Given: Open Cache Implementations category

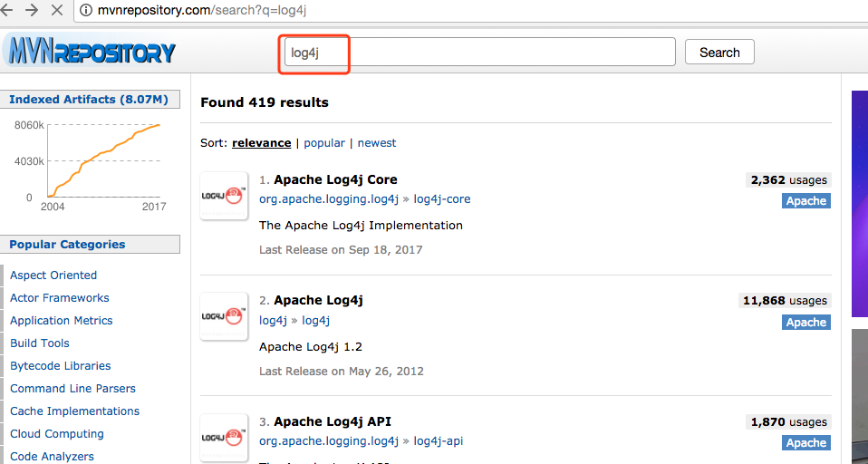Looking at the screenshot, I should (x=74, y=411).
